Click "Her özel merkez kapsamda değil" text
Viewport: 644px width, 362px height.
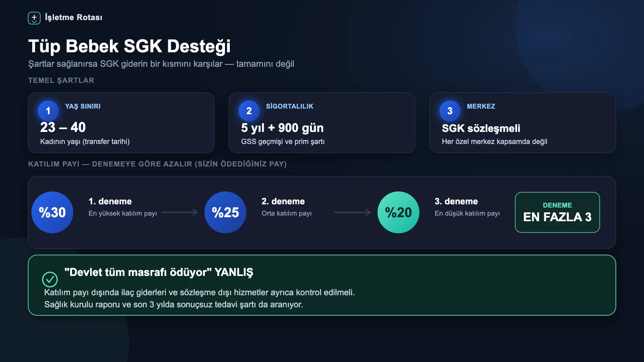(495, 142)
